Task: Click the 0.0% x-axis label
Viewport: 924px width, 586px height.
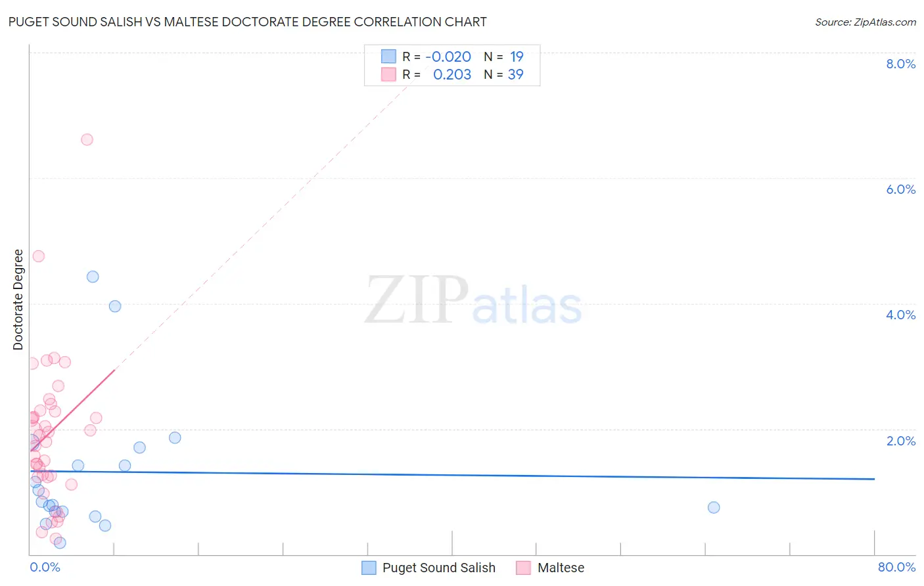Action: click(45, 567)
